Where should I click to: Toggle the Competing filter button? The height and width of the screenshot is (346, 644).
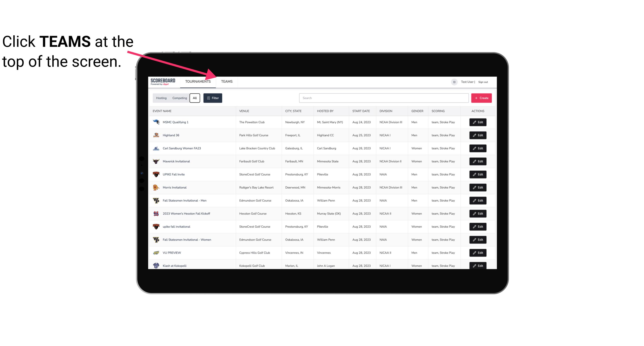click(179, 98)
